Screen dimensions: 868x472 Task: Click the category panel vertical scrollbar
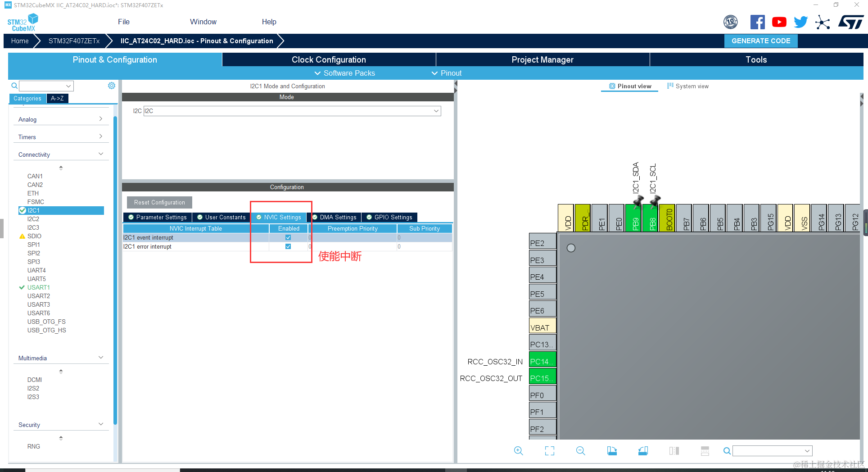click(x=115, y=270)
